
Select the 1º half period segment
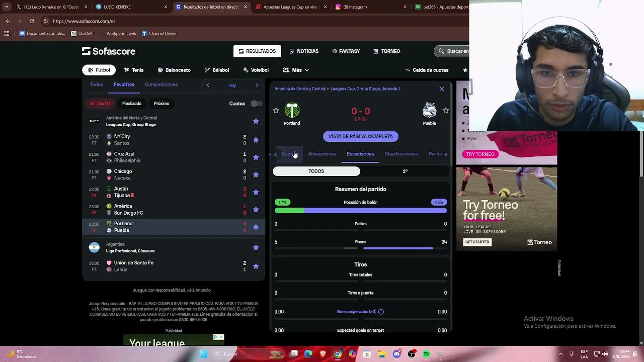click(x=405, y=171)
